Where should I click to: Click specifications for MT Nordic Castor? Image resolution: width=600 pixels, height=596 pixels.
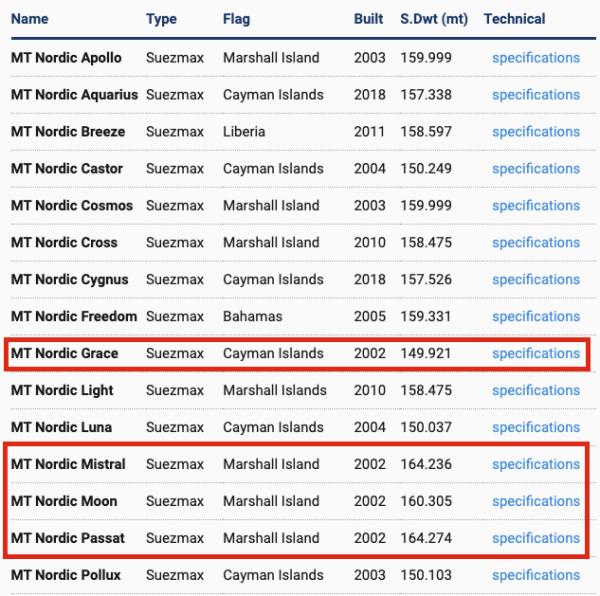(x=535, y=169)
